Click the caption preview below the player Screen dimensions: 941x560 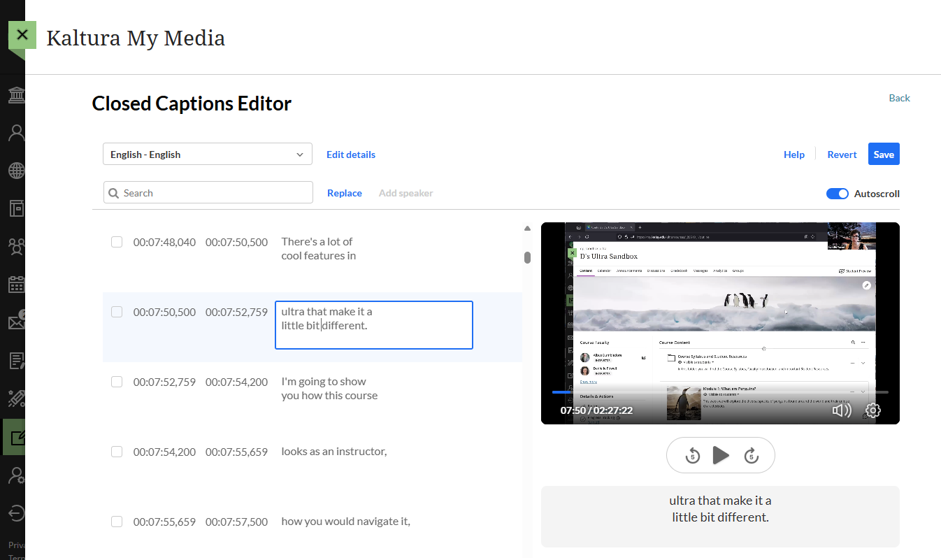720,517
